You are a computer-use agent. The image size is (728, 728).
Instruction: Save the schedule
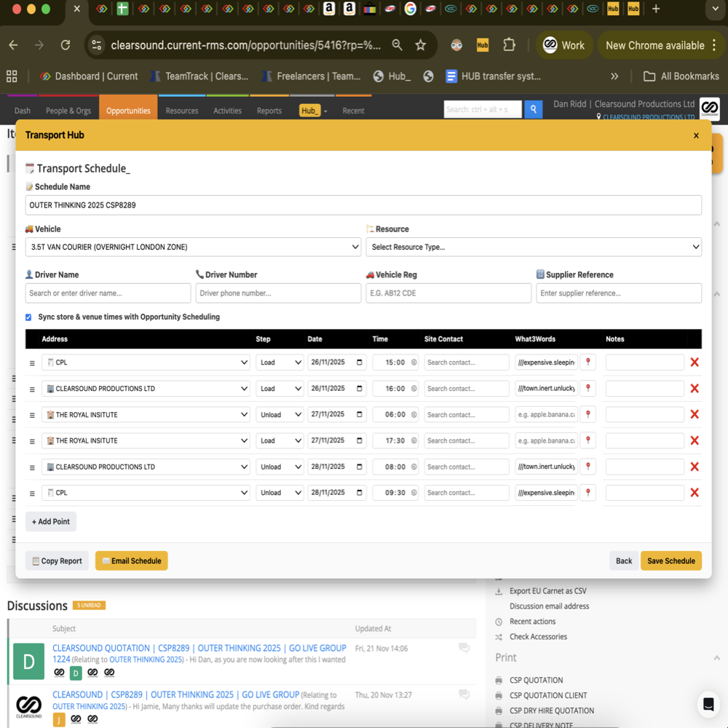click(671, 561)
